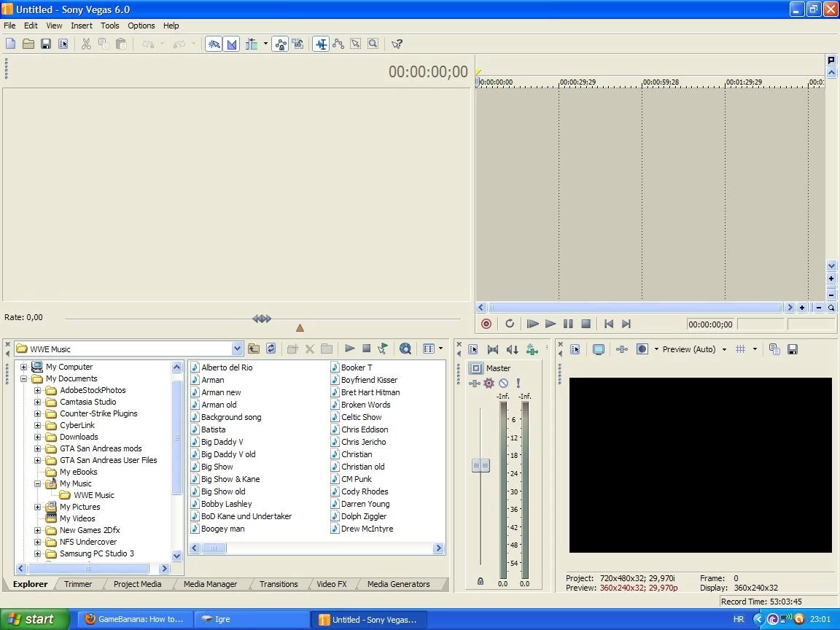Image resolution: width=840 pixels, height=630 pixels.
Task: Refresh the Explorer file list
Action: pyautogui.click(x=271, y=349)
